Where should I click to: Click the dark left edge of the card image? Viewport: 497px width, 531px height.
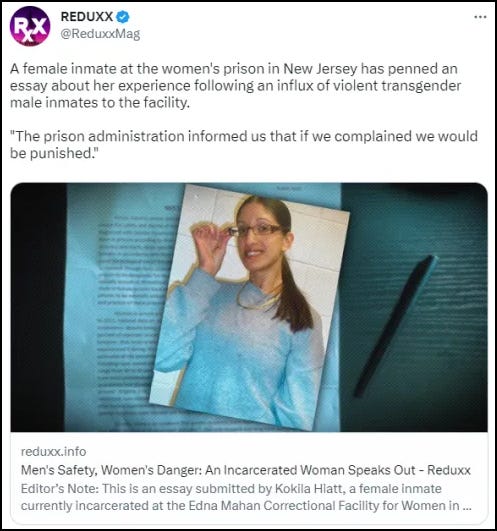click(37, 306)
